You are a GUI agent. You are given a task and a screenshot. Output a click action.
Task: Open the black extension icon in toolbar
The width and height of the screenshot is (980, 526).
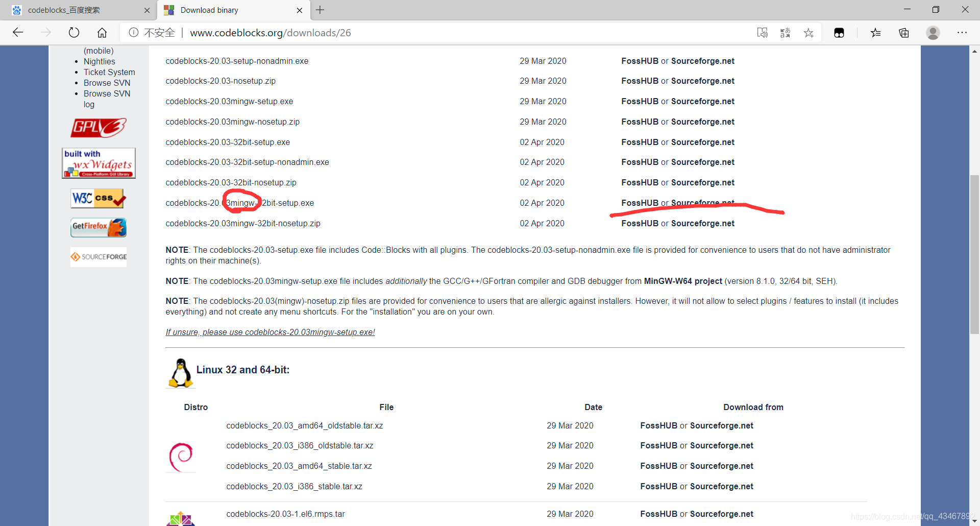(839, 33)
